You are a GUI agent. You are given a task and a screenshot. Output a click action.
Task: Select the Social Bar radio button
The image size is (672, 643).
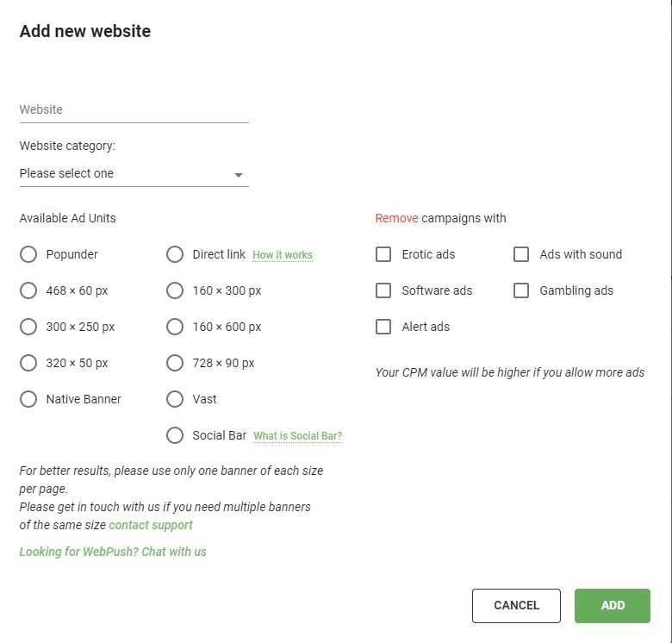click(x=175, y=435)
